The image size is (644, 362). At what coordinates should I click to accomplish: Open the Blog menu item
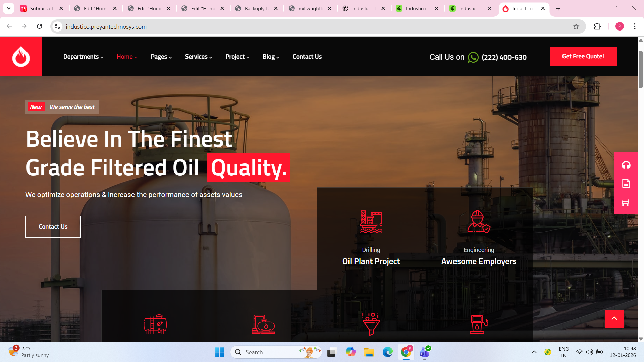click(271, 57)
